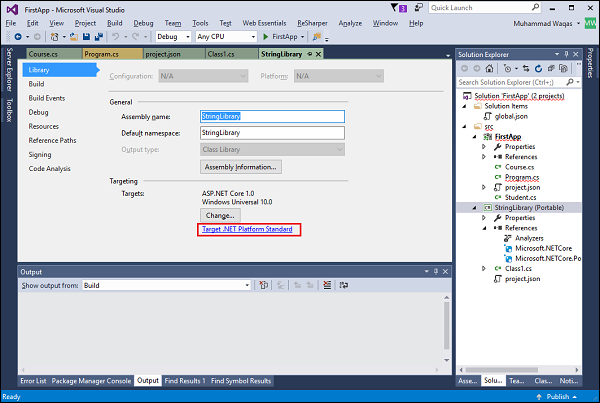
Task: Click the Save All toolbar icon
Action: (x=99, y=37)
